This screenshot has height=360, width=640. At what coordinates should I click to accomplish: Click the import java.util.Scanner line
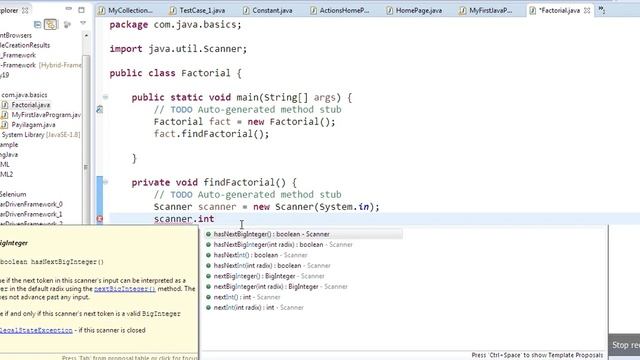[x=178, y=49]
